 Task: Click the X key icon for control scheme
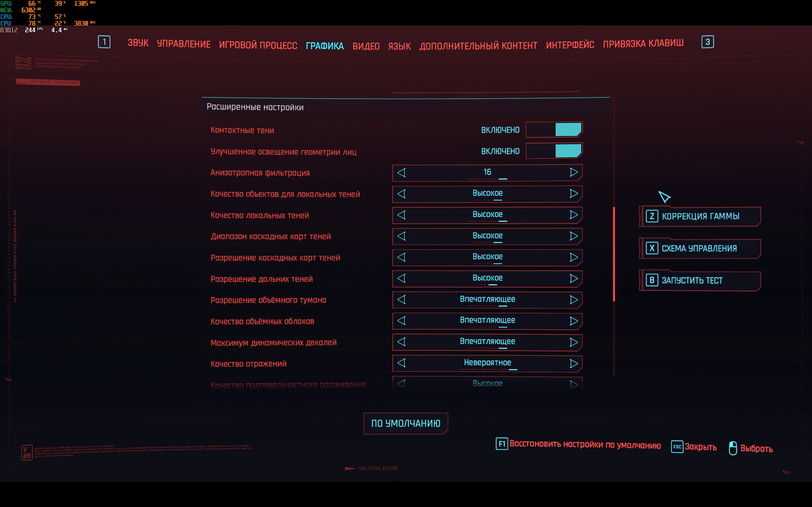pyautogui.click(x=652, y=248)
